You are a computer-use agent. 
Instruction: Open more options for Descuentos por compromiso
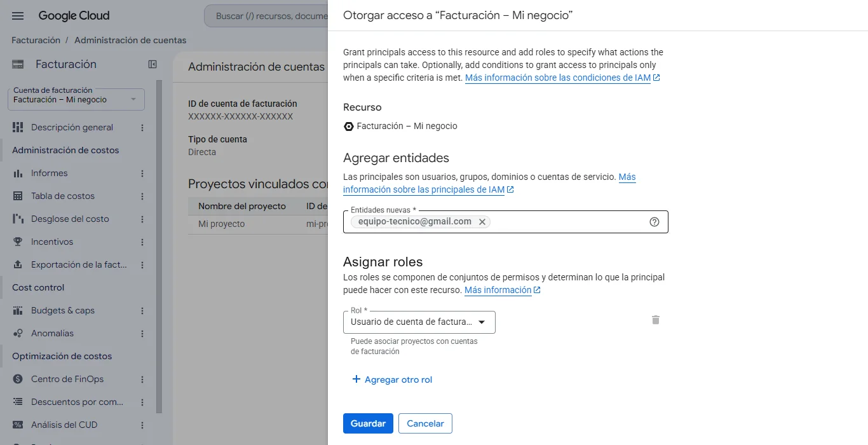142,402
